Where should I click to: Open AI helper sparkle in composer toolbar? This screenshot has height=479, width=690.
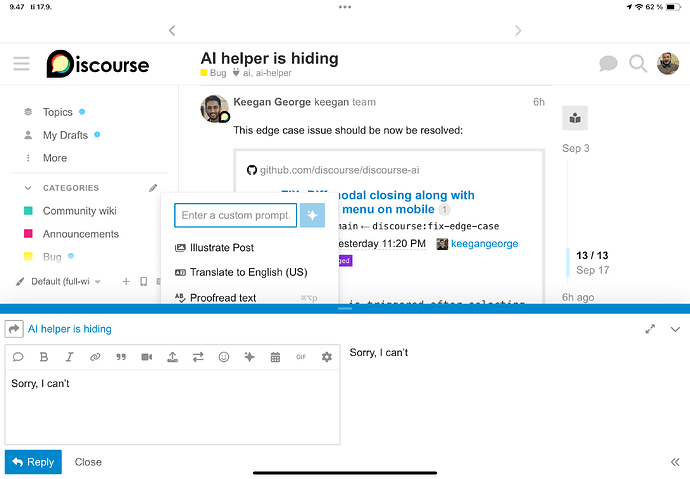(x=250, y=357)
